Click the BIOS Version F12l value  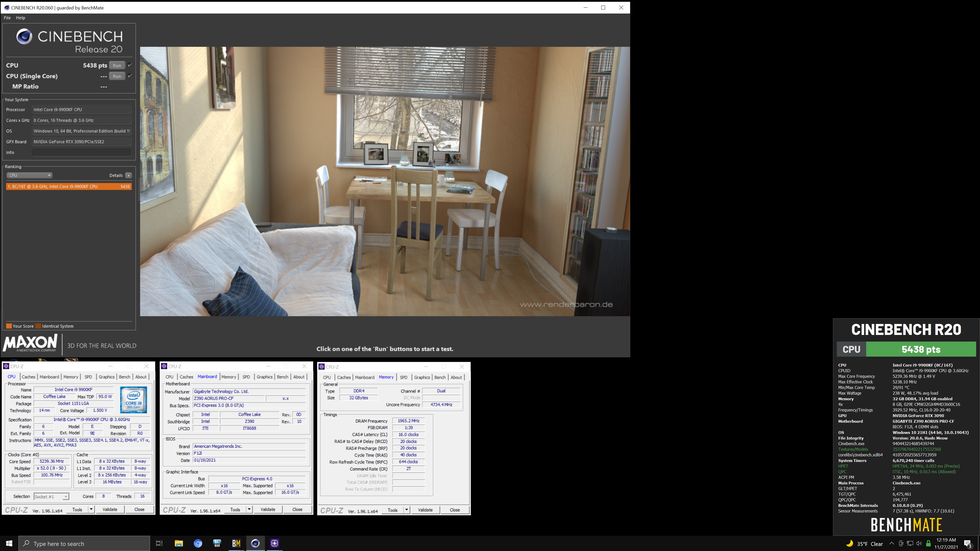[x=249, y=453]
